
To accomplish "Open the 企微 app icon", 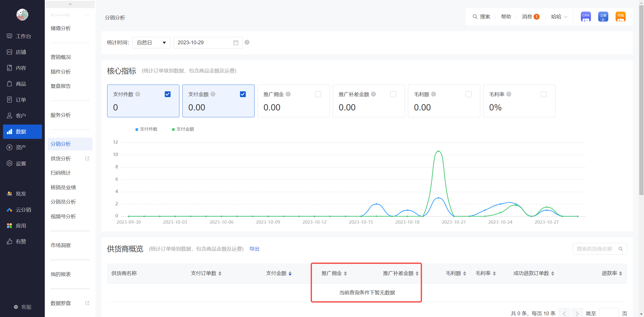I will click(x=603, y=17).
